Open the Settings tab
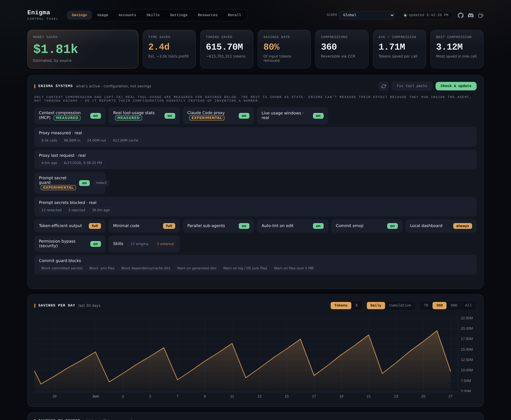The image size is (511, 420). tap(179, 15)
